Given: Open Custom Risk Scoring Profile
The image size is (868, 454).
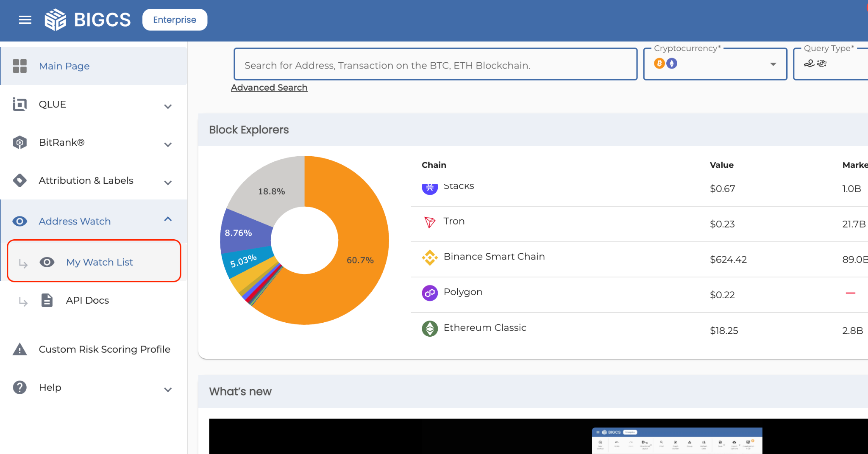Looking at the screenshot, I should pyautogui.click(x=105, y=349).
